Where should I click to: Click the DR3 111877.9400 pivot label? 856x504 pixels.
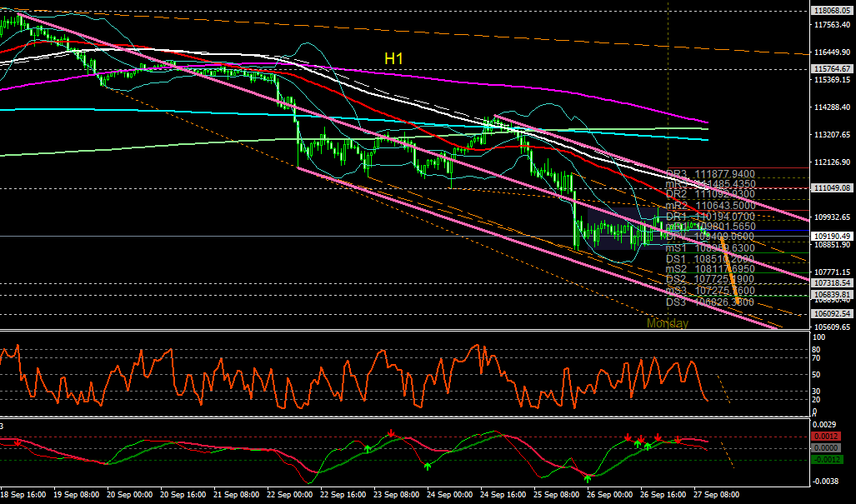pyautogui.click(x=711, y=174)
